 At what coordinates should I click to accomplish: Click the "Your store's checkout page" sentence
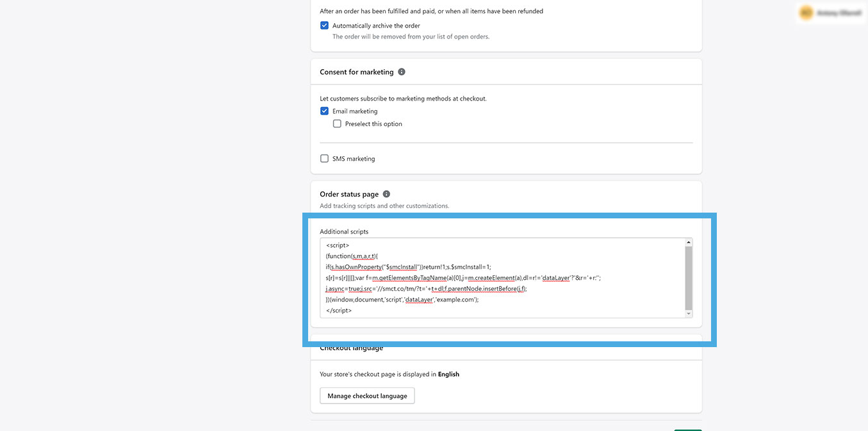click(389, 374)
